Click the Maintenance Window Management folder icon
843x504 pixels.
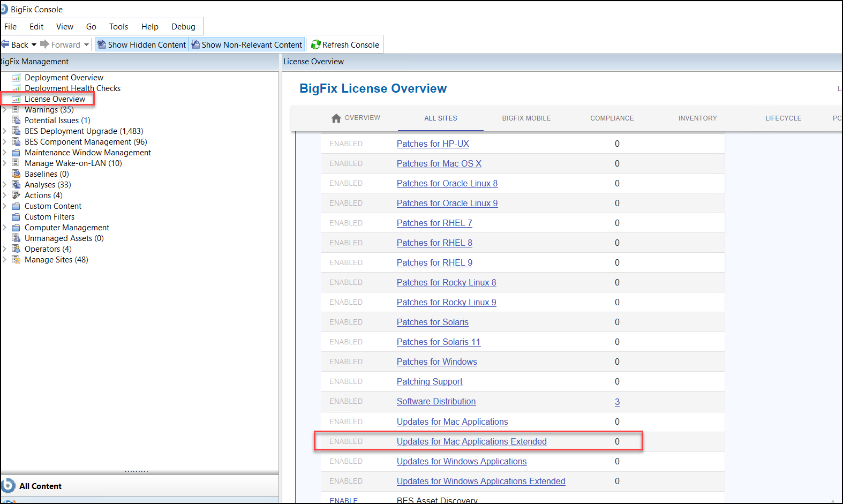click(16, 153)
